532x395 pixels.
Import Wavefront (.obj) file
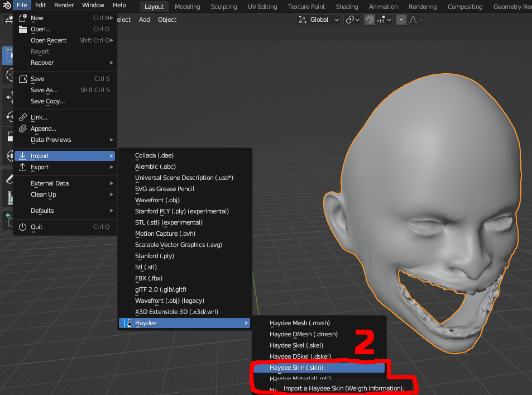click(x=185, y=200)
